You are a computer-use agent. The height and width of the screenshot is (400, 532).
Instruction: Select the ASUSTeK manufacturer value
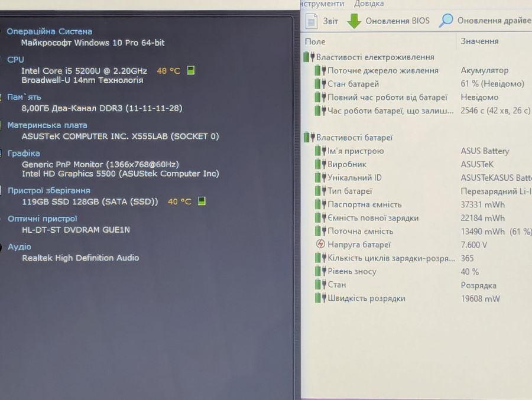pos(477,164)
